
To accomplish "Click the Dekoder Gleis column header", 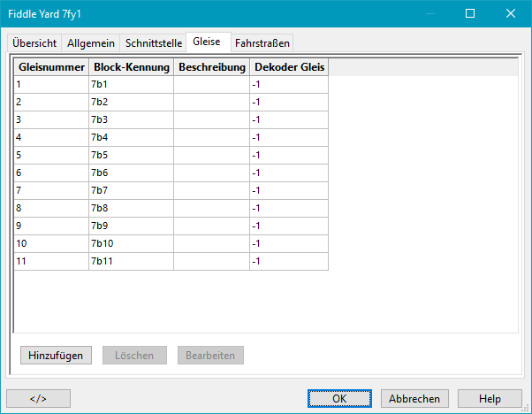I will coord(289,67).
